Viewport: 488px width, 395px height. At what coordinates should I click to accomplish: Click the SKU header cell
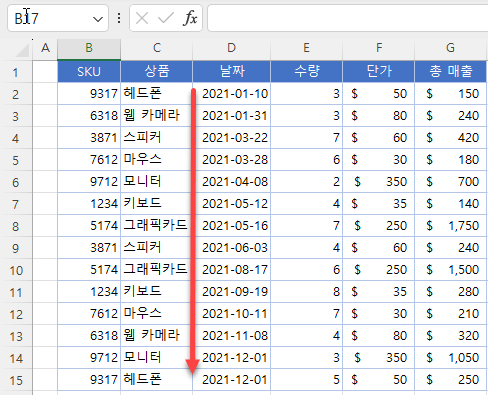pyautogui.click(x=89, y=71)
